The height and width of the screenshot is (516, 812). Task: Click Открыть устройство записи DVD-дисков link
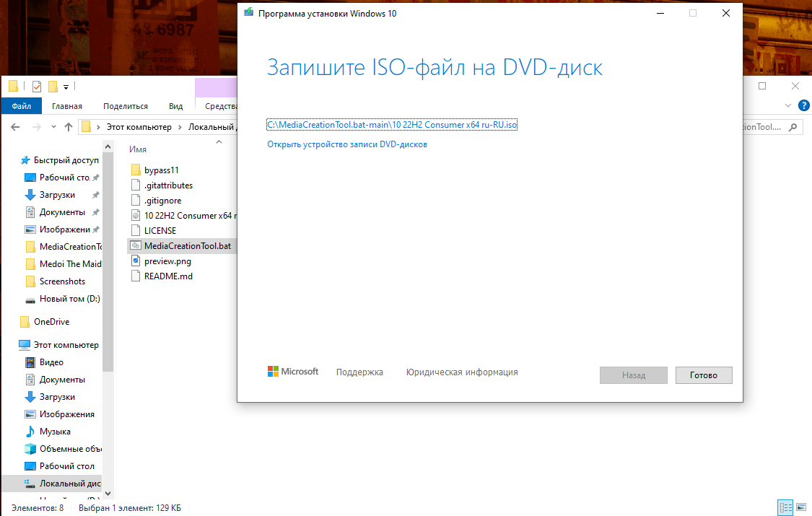tap(347, 144)
